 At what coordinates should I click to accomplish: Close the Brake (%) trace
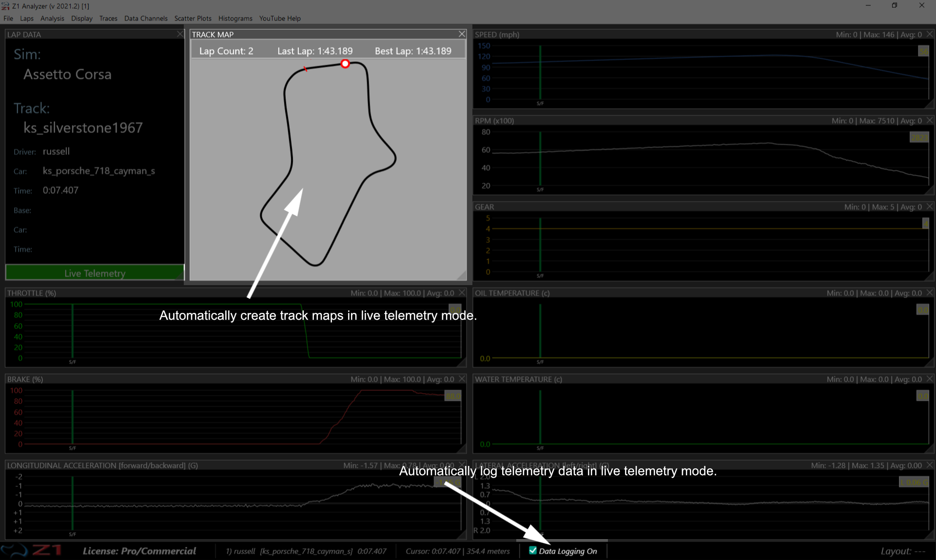[x=462, y=379]
